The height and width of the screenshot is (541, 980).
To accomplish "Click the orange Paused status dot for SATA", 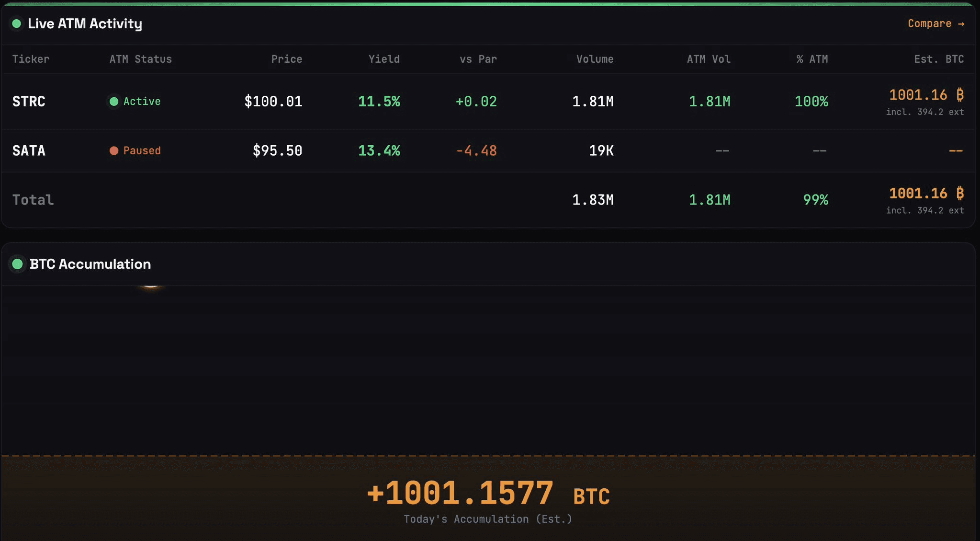I will [x=114, y=151].
